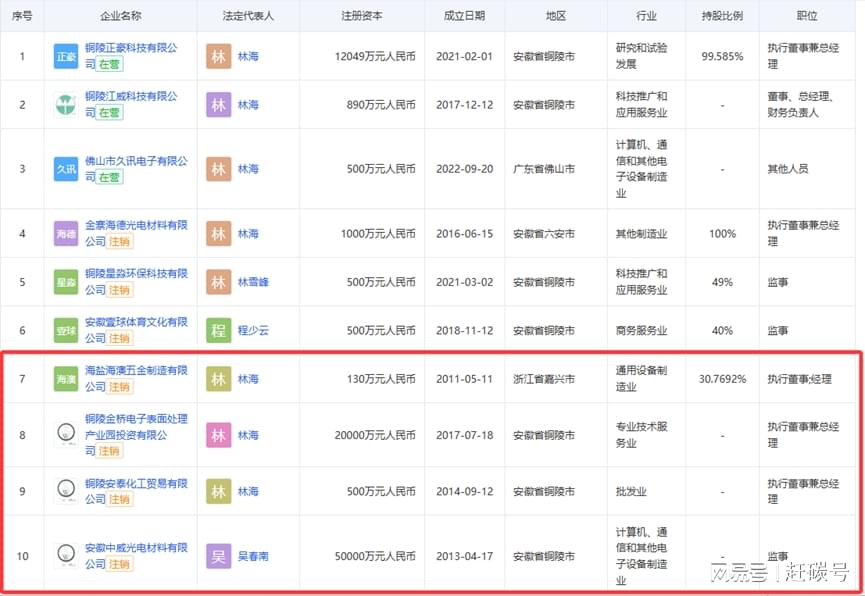Click the 程 avatar for 程少云
865x596 pixels.
point(218,330)
